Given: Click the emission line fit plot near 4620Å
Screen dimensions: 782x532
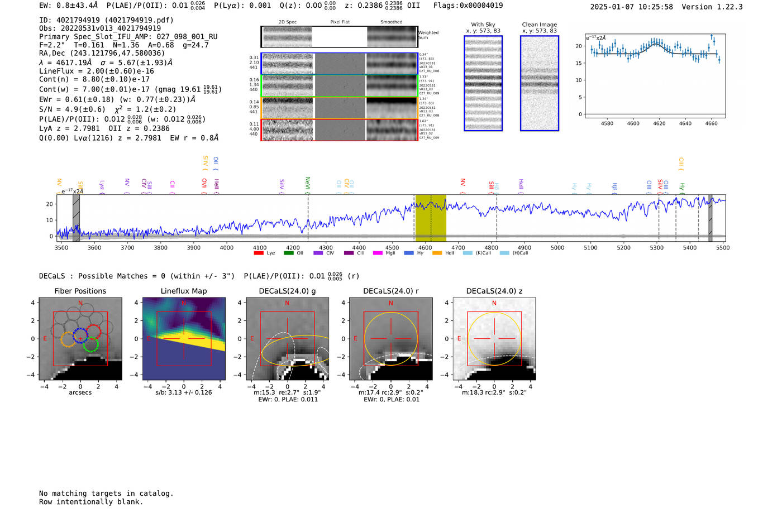Looking at the screenshot, I should click(x=655, y=76).
